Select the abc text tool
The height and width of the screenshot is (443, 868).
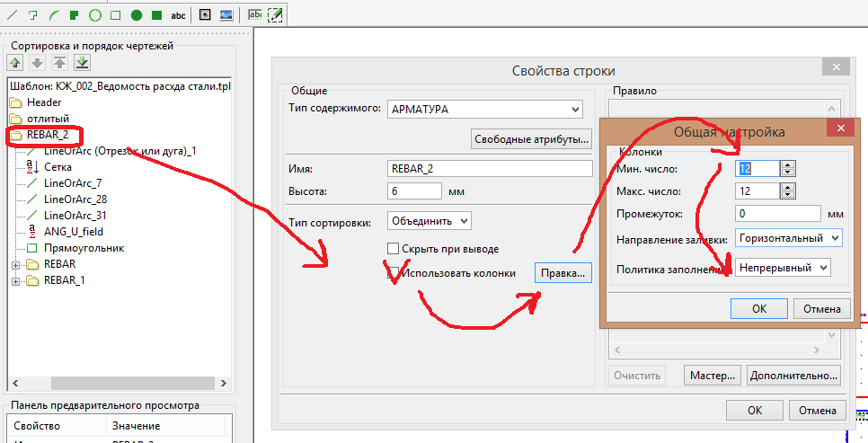[x=178, y=15]
